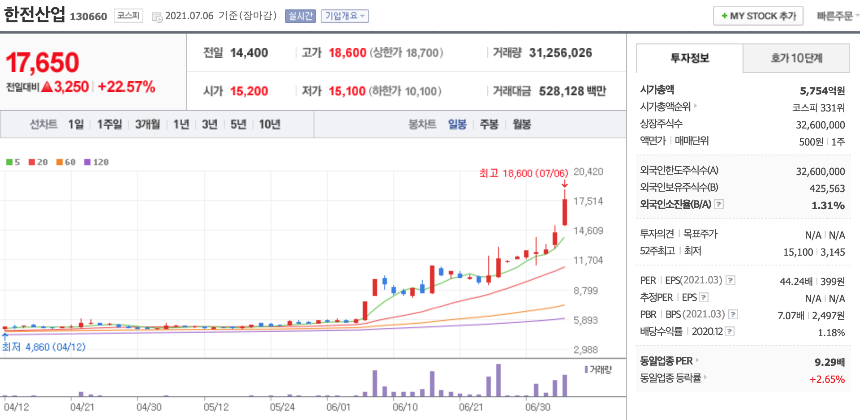Click red 20-day moving average legend
868x420 pixels.
(x=38, y=162)
